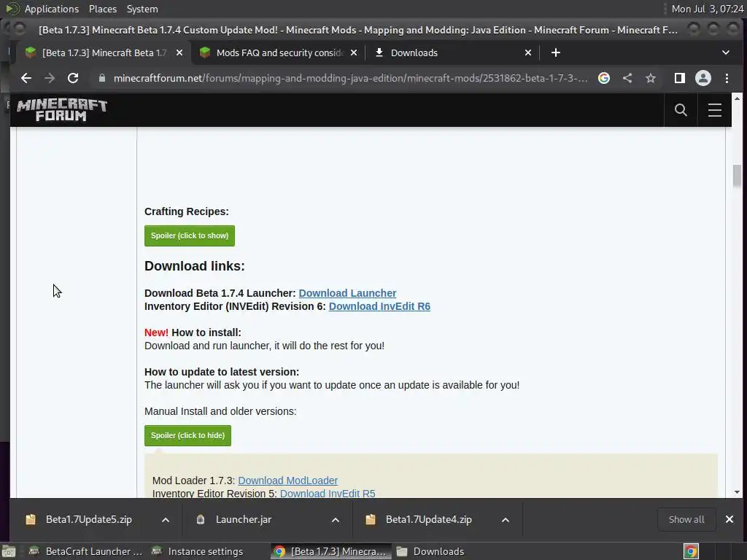Expand options for Launcher.jar
747x560 pixels.
336,519
